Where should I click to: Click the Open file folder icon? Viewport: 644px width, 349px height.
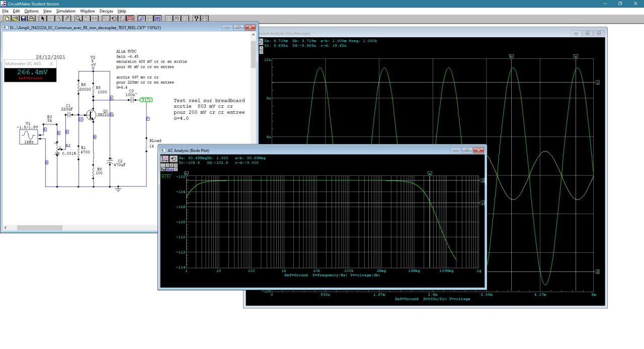15,18
